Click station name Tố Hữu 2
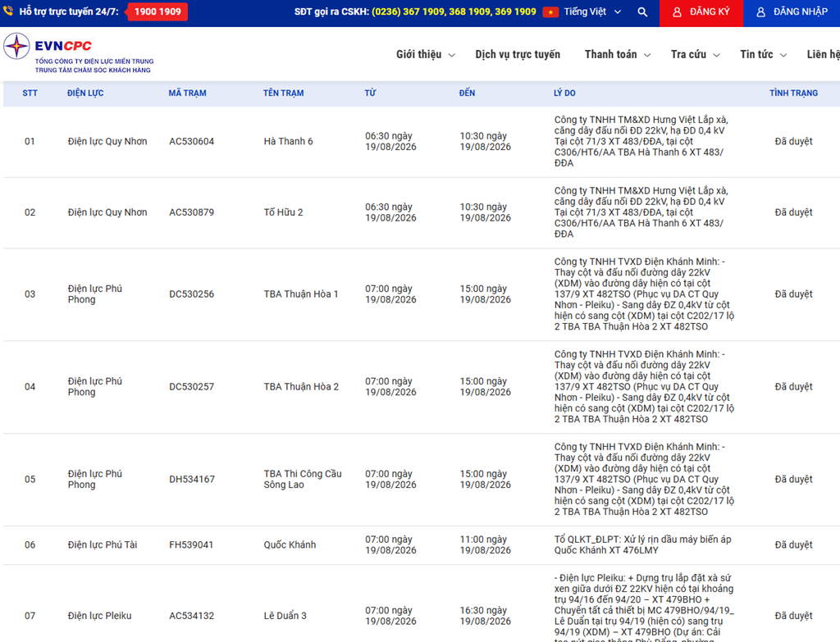 283,212
